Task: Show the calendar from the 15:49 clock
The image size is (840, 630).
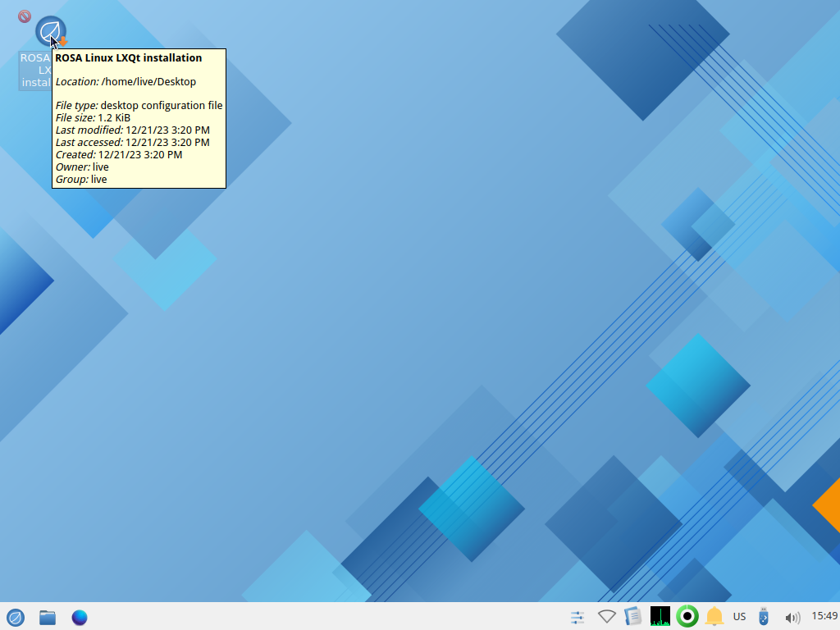Action: (x=824, y=616)
